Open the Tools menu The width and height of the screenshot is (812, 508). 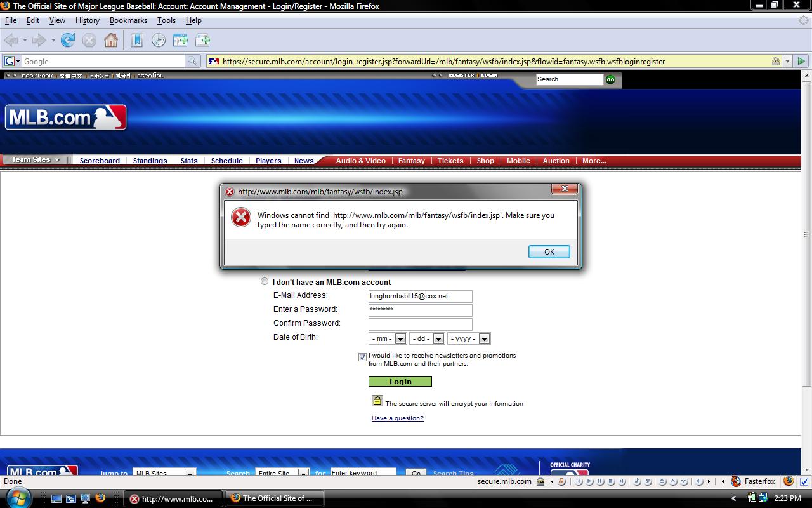point(166,20)
